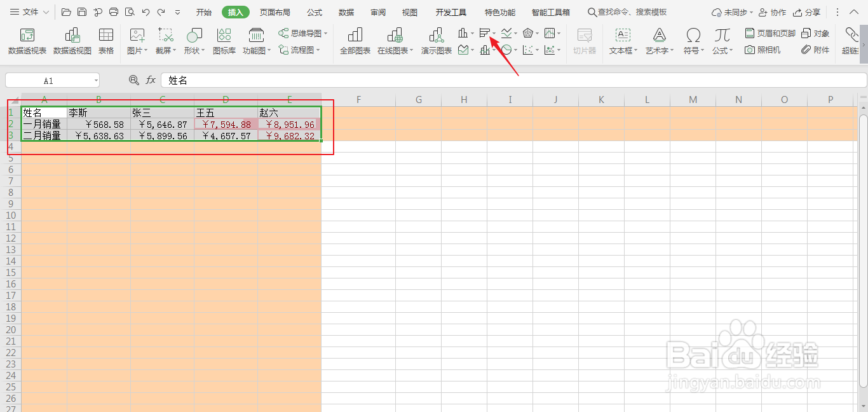Screen dimensions: 868x412
Task: Click the open file folder icon
Action: pyautogui.click(x=66, y=12)
